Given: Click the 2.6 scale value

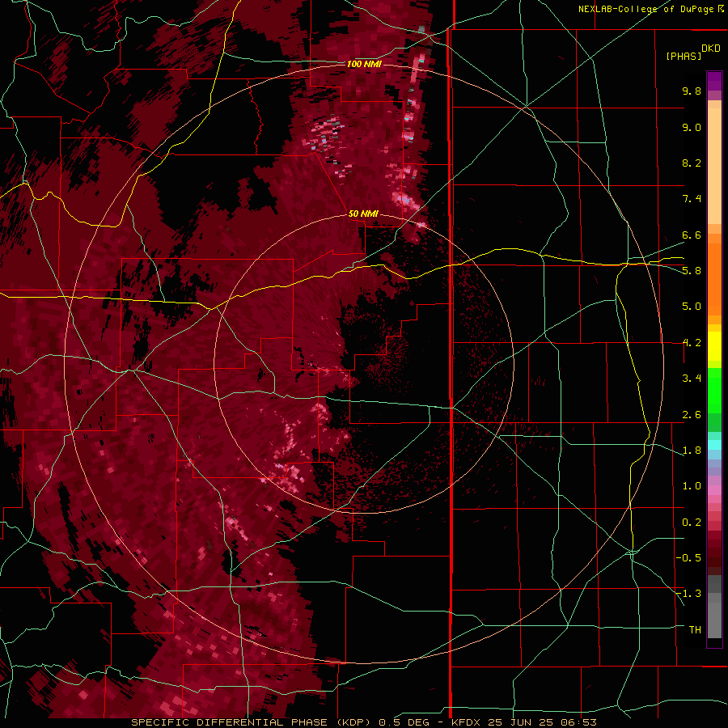Looking at the screenshot, I should pos(692,415).
